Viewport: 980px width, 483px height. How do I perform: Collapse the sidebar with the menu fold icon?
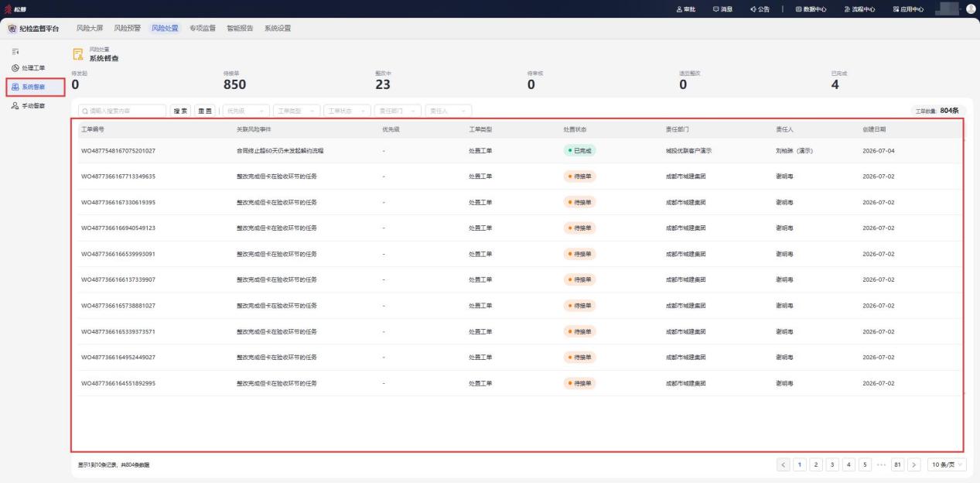click(x=17, y=50)
